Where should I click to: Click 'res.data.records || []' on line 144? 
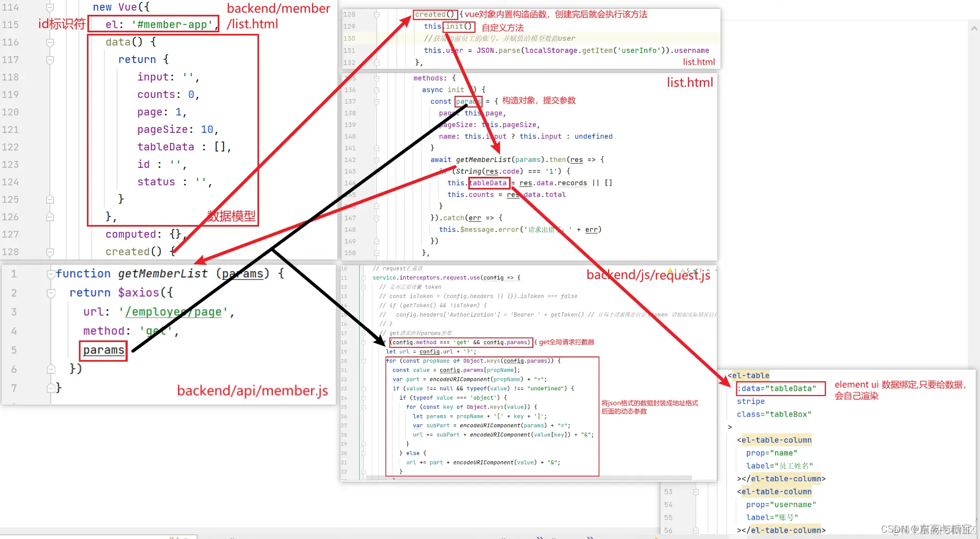pos(566,183)
